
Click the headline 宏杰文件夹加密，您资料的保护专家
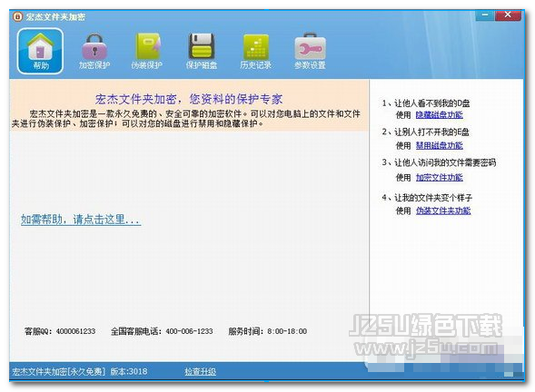[x=189, y=99]
